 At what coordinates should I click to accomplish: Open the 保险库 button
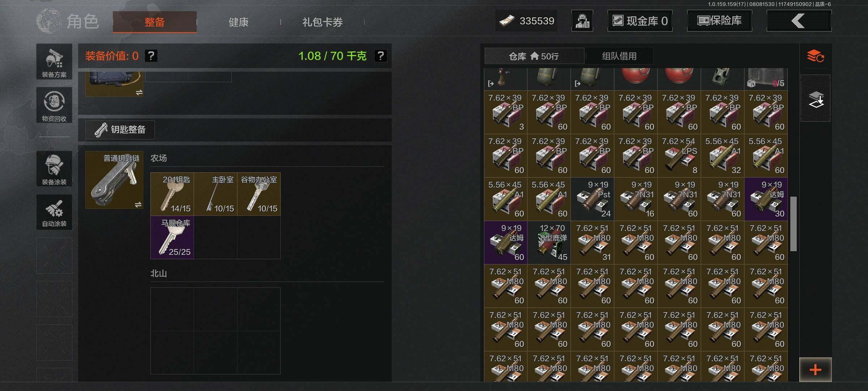pos(719,21)
